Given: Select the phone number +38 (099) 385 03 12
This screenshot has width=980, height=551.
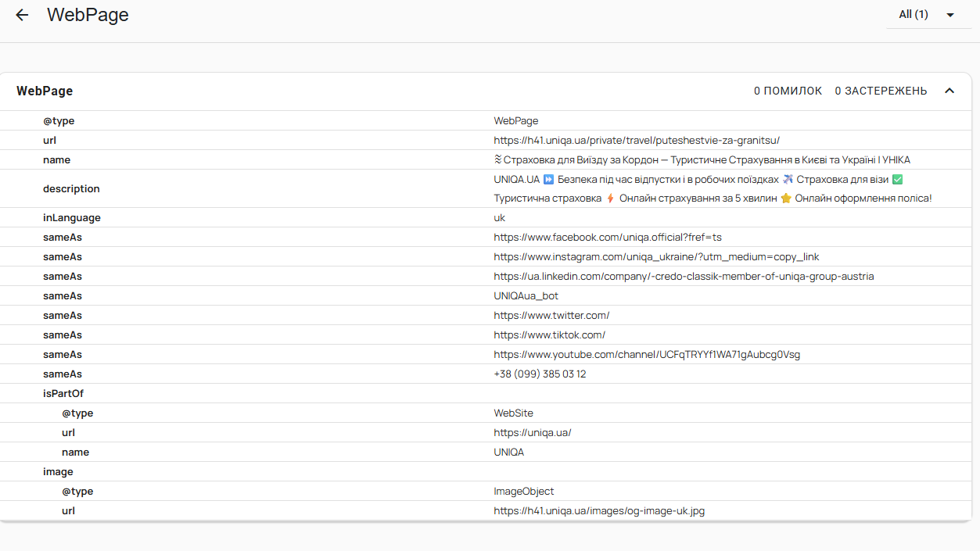Looking at the screenshot, I should click(x=540, y=374).
